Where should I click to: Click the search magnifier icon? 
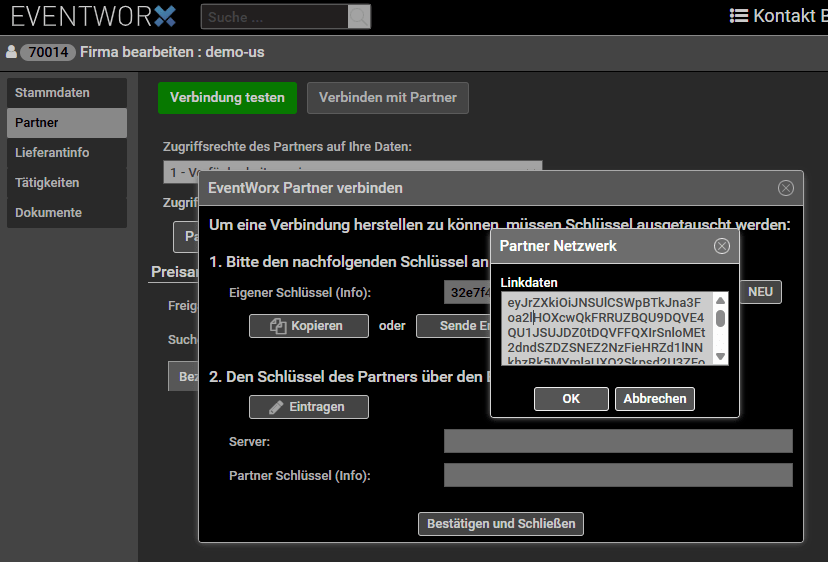[359, 17]
